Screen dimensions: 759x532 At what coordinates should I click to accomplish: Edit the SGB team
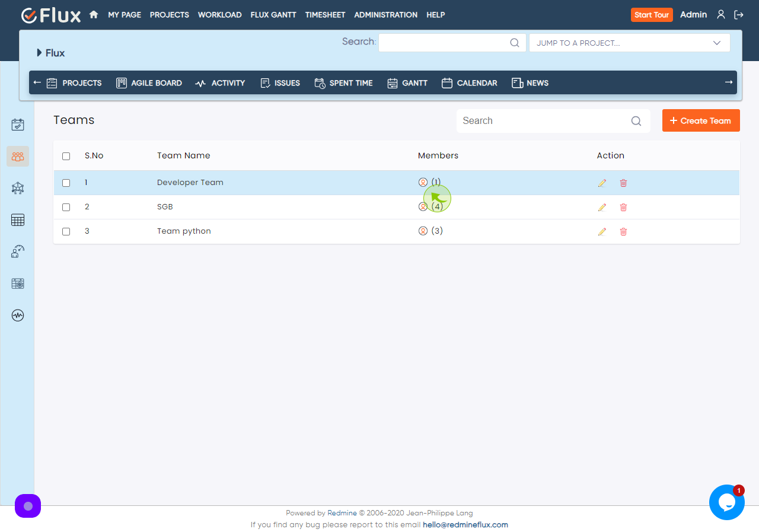pos(602,208)
